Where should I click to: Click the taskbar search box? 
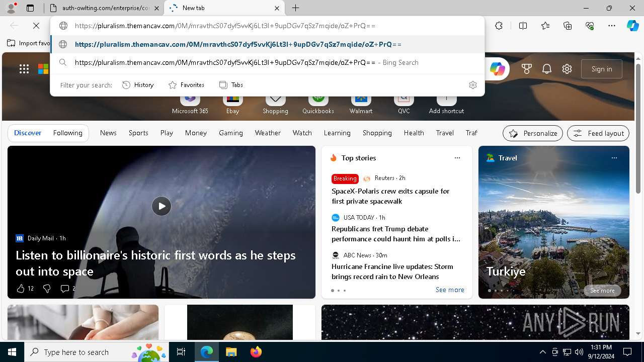coord(96,352)
